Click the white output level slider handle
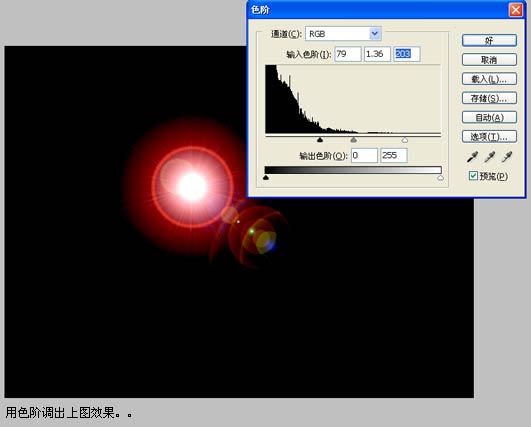 440,177
